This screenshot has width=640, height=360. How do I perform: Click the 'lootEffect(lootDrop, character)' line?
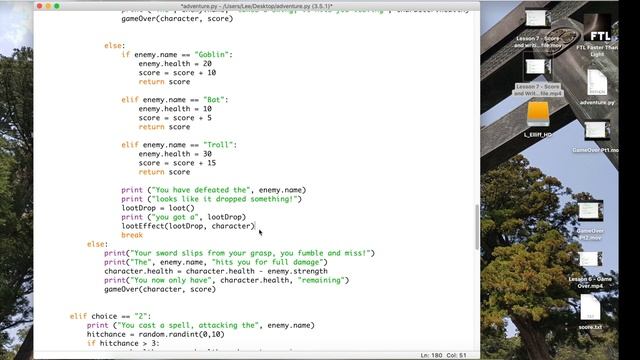[188, 226]
